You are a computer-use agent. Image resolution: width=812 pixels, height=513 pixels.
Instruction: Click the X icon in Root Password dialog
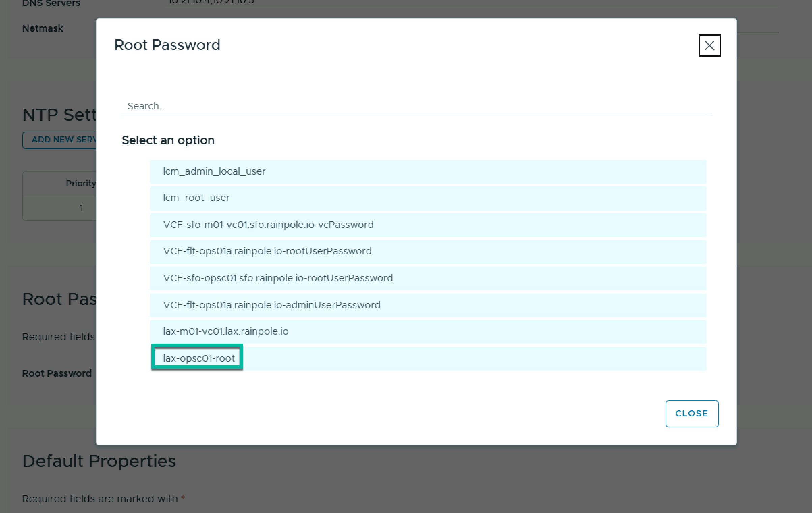tap(709, 46)
